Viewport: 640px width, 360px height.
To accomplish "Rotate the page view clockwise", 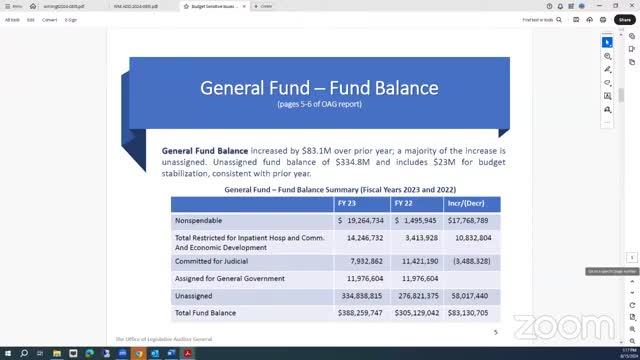I will [632, 305].
